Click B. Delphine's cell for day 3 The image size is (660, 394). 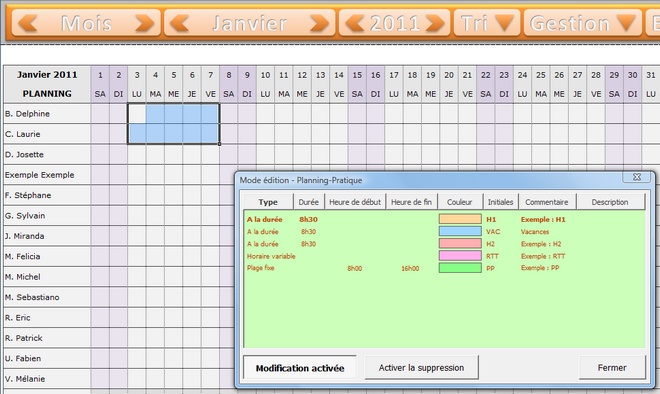pos(137,114)
